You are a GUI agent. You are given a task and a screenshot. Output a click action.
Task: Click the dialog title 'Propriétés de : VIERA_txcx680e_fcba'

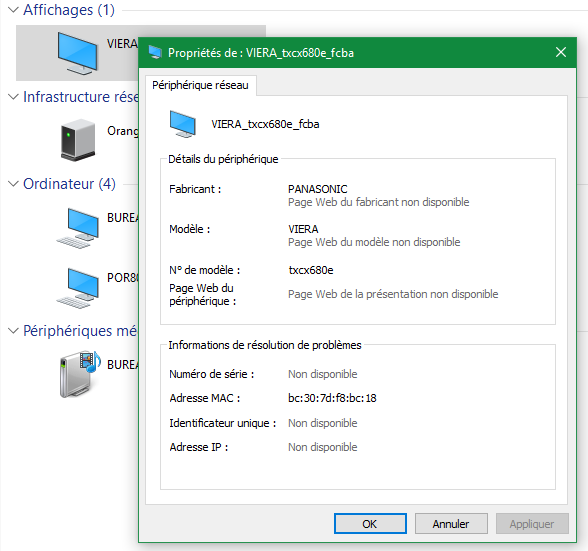(x=261, y=53)
